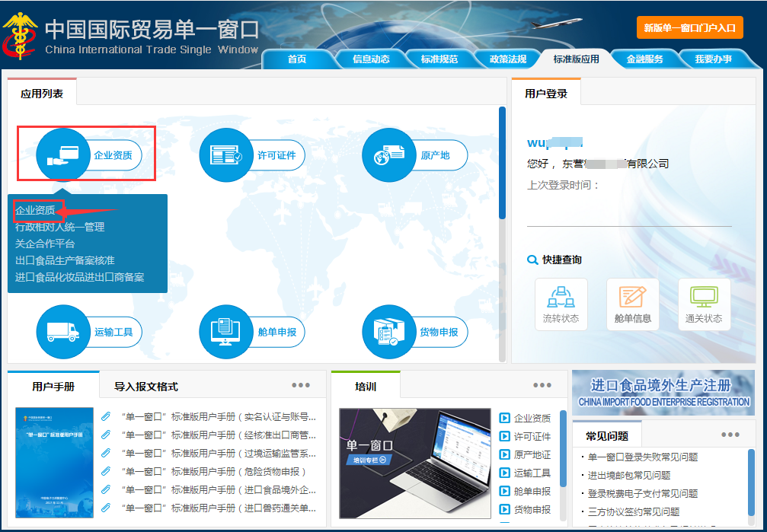Open the more dots in 常见问题 panel
This screenshot has width=767, height=532.
pos(730,435)
